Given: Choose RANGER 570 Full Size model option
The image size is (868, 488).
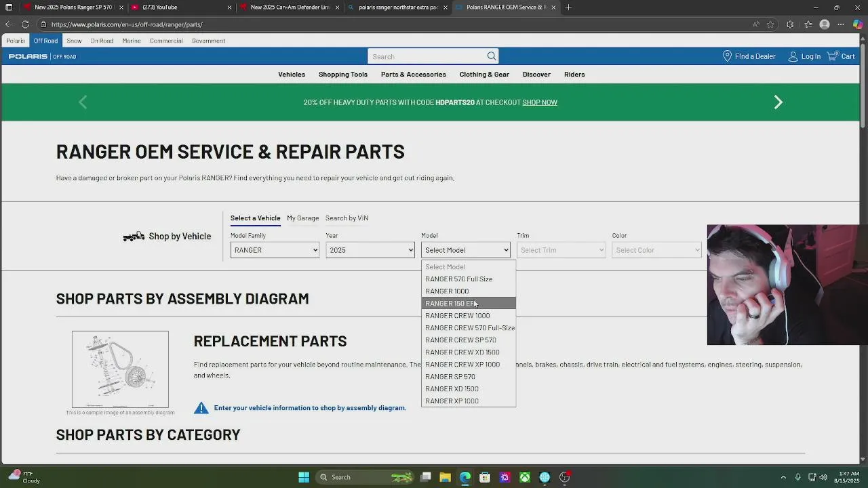Looking at the screenshot, I should tap(469, 279).
